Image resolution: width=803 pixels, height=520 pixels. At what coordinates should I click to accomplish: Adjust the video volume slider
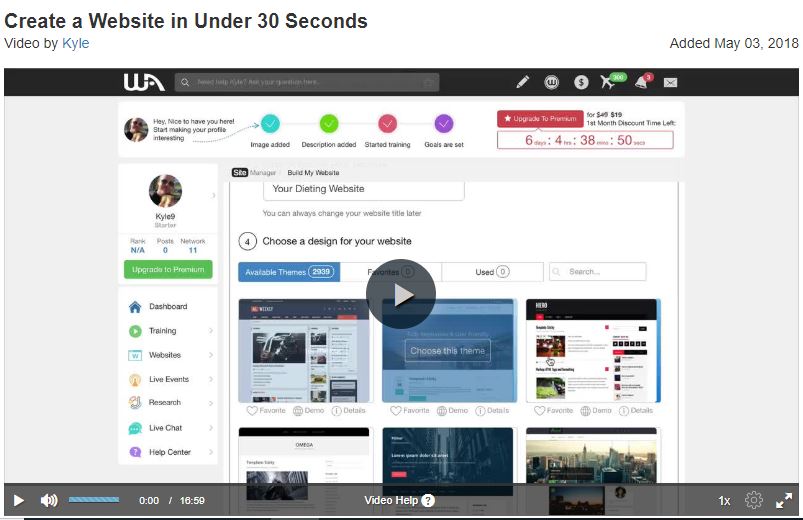click(x=94, y=500)
